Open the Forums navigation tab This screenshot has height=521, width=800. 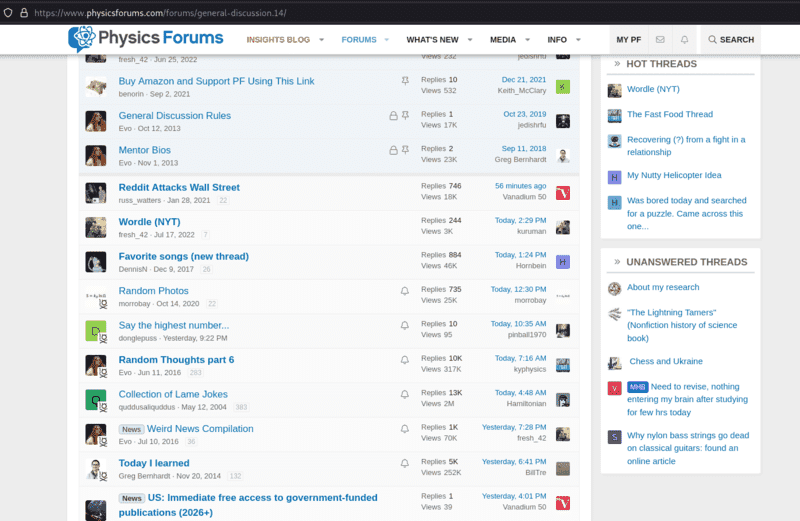click(x=358, y=40)
